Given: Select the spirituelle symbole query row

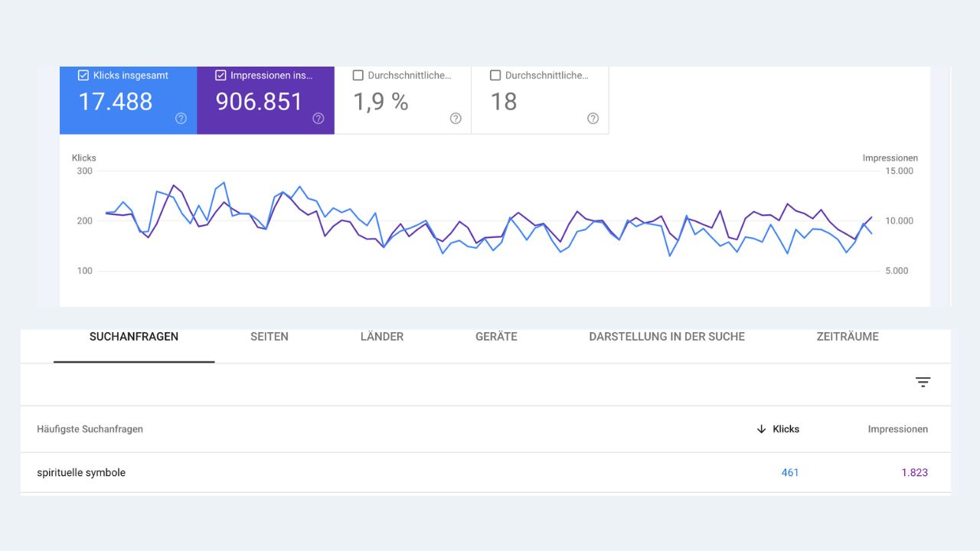Looking at the screenshot, I should tap(81, 472).
